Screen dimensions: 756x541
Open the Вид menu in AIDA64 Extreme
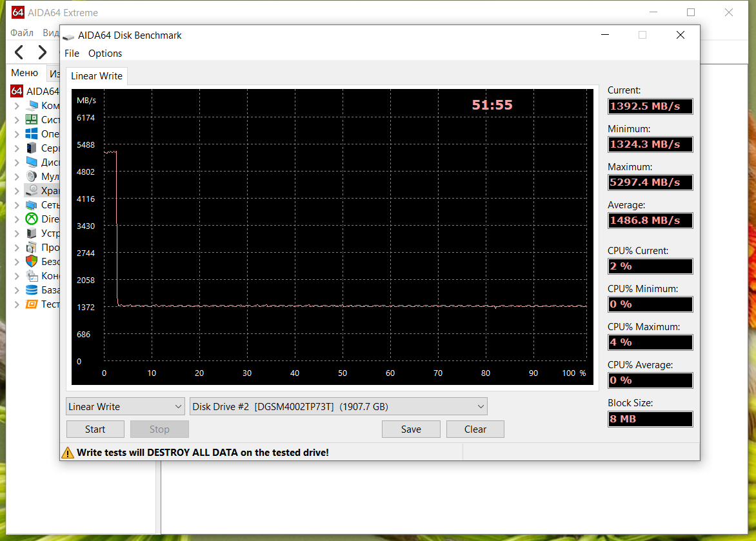[50, 33]
